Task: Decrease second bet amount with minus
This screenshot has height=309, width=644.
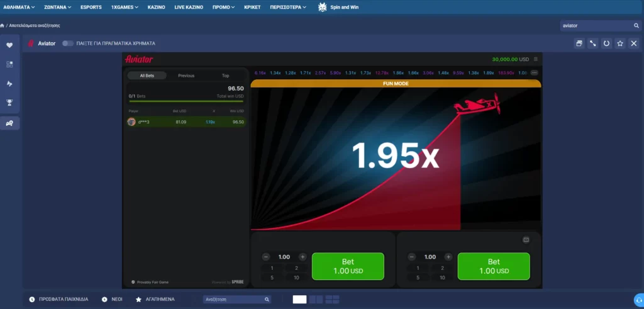Action: [x=411, y=257]
